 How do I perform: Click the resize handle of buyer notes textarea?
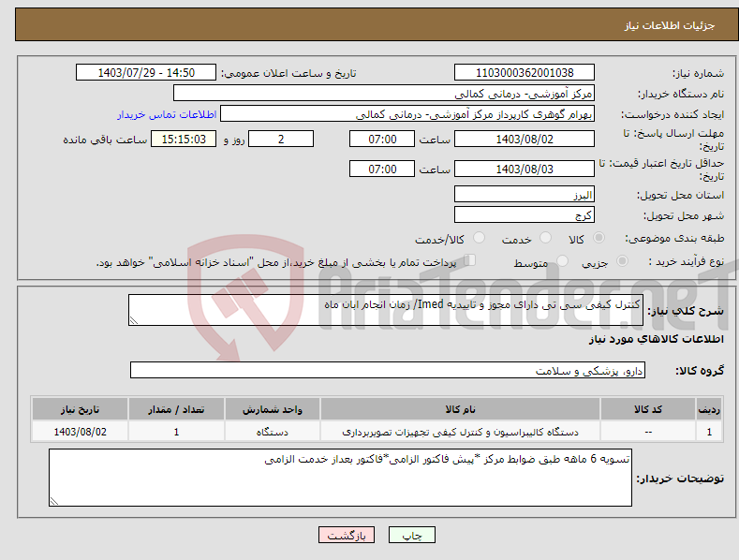coord(54,501)
